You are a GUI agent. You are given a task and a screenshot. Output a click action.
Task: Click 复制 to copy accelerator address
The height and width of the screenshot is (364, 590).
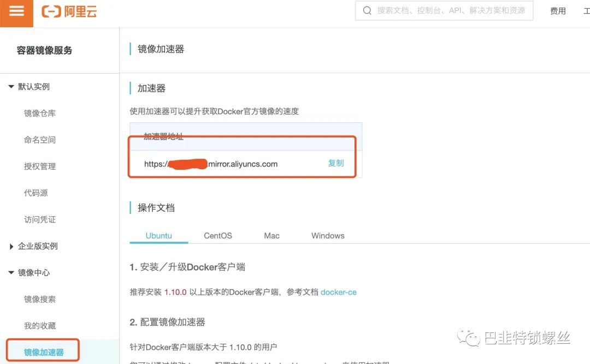[335, 163]
